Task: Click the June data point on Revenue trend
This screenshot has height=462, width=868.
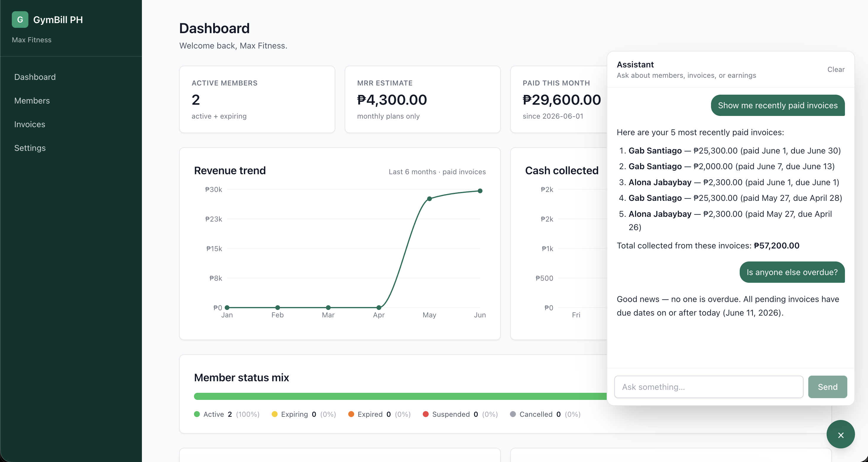Action: coord(480,191)
